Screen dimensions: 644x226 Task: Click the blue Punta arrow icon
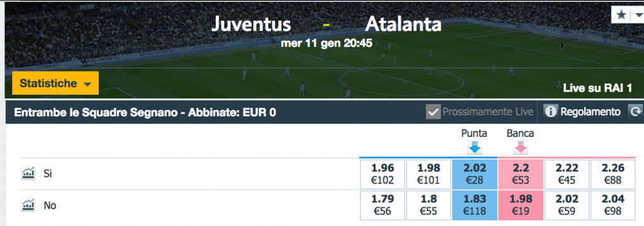(474, 148)
